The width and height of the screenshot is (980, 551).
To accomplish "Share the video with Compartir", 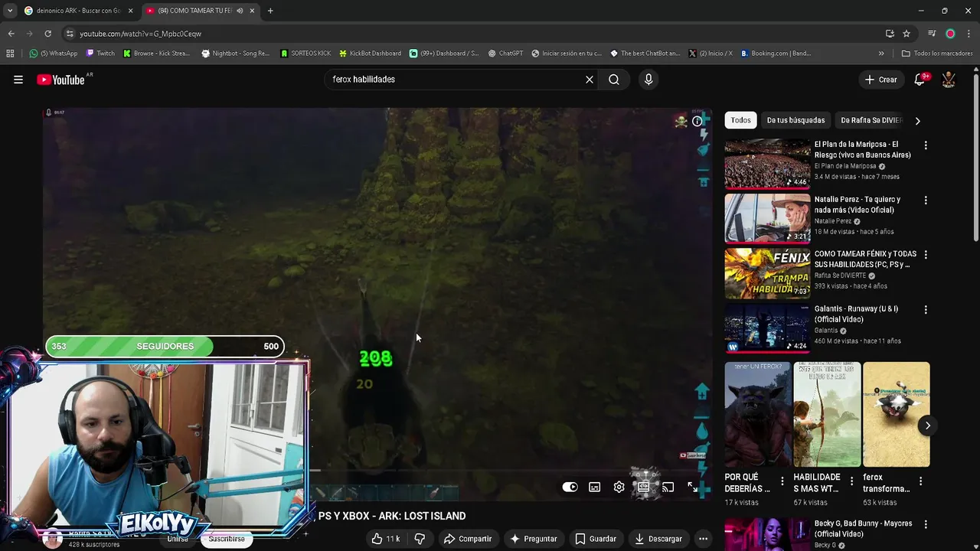I will click(468, 539).
